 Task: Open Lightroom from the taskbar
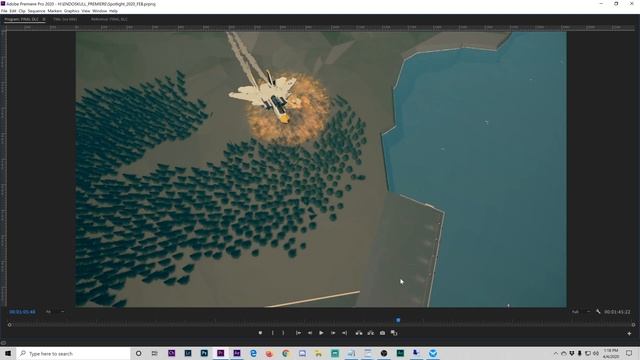click(x=188, y=353)
